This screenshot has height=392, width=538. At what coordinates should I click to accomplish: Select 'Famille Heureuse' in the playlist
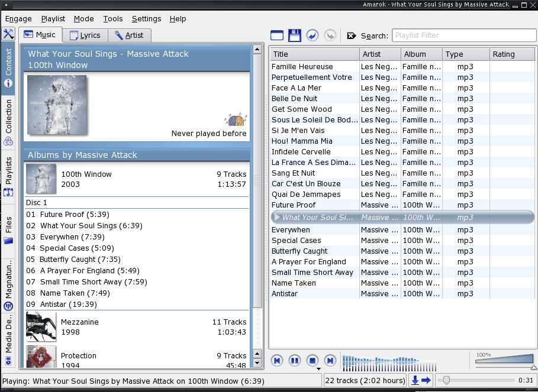[402, 66]
